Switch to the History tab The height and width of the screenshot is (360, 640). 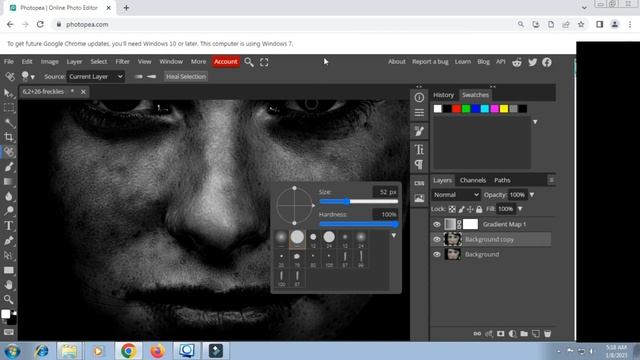point(444,95)
